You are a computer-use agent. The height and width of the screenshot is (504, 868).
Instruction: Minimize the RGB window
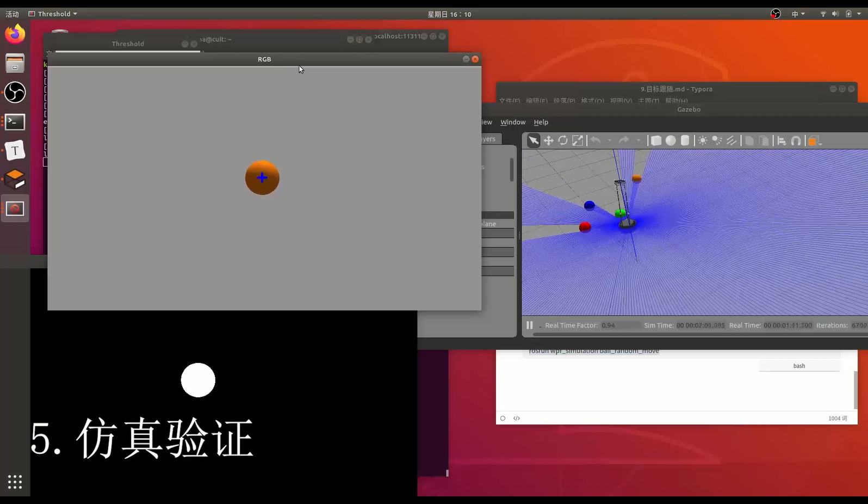click(x=466, y=59)
